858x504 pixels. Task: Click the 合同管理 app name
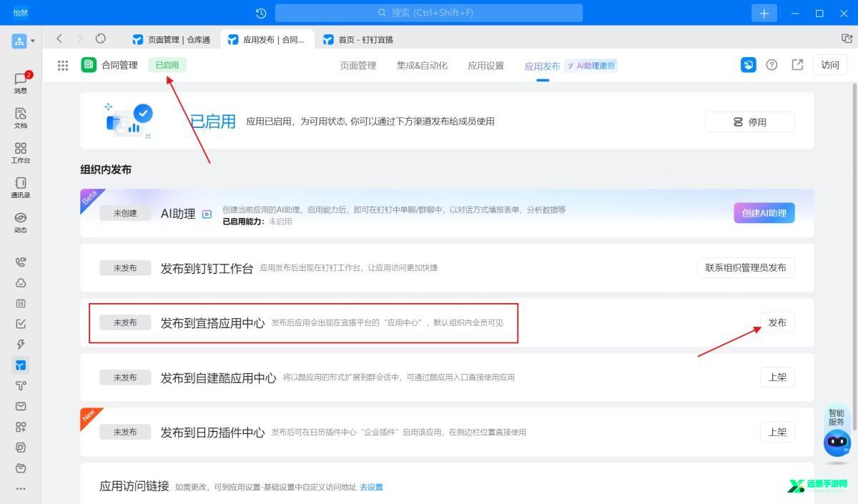(x=119, y=65)
